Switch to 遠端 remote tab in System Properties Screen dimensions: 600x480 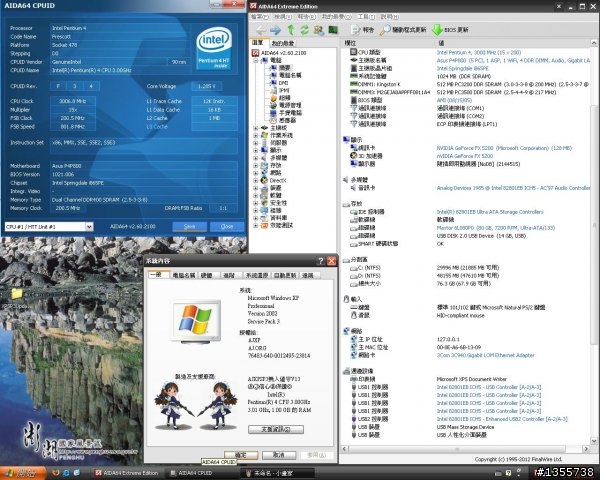308,275
